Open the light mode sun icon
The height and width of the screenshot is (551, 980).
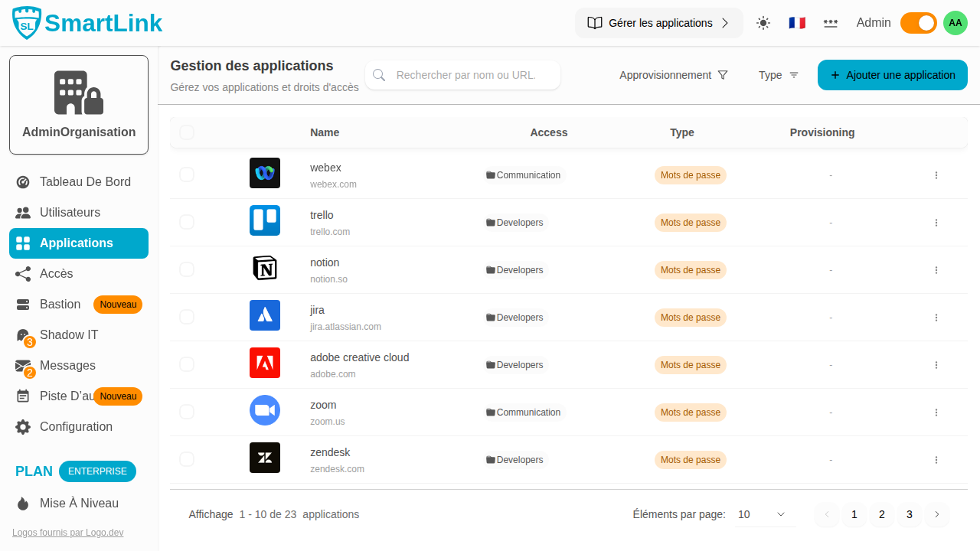pos(763,23)
